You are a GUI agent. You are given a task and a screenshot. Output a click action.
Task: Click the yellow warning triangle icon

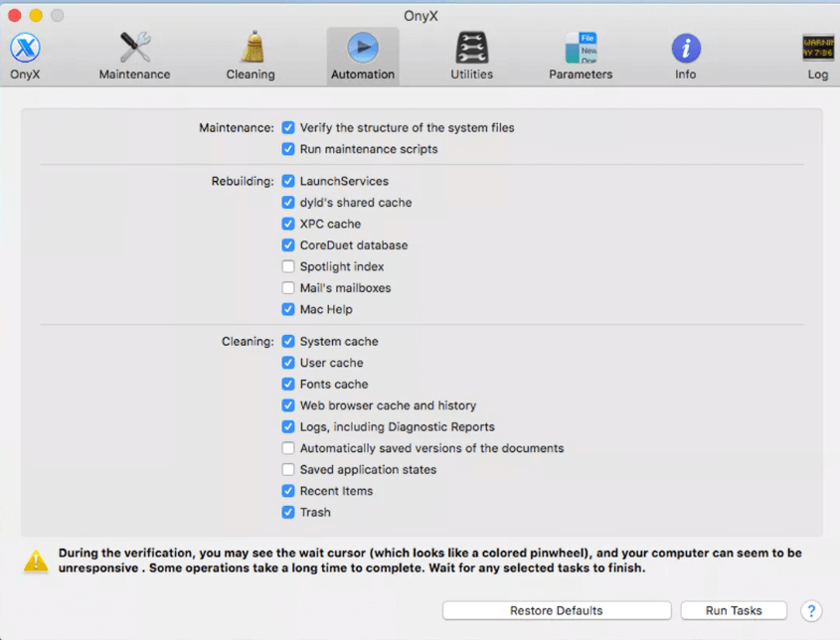pos(36,560)
